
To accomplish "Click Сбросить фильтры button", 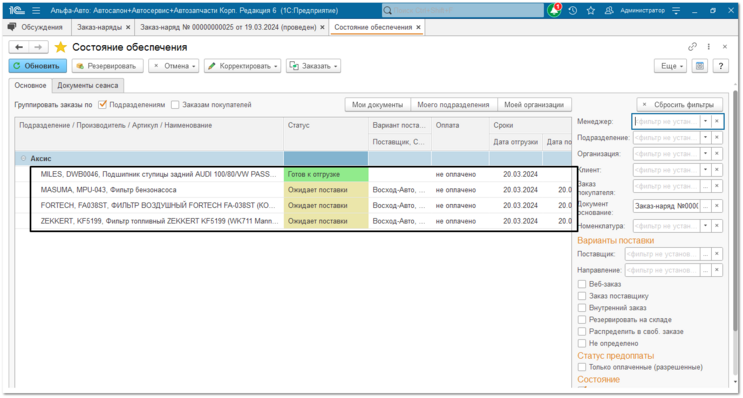I will 680,105.
